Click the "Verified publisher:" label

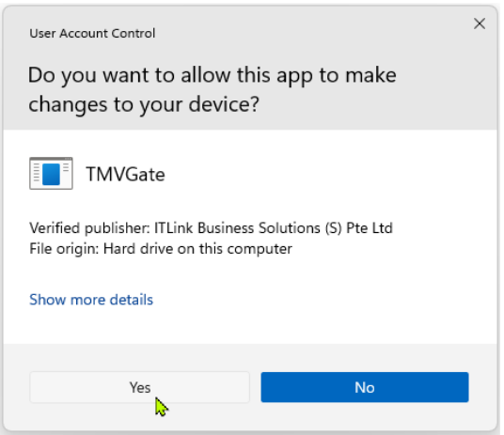pos(89,228)
